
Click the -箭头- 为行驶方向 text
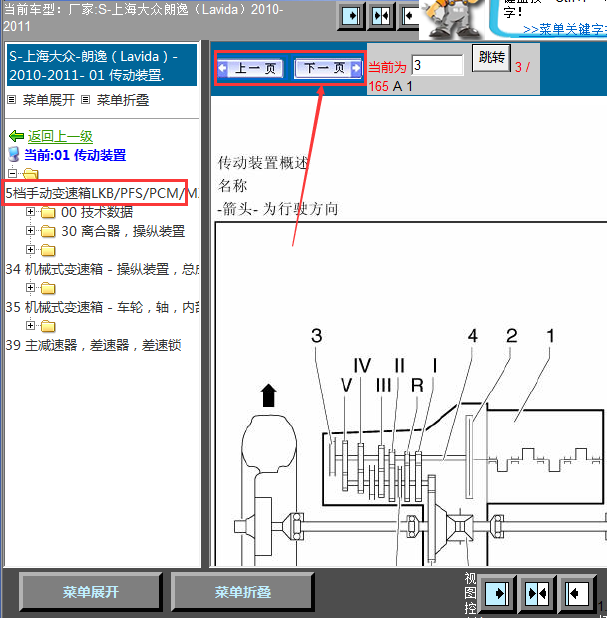pos(277,209)
